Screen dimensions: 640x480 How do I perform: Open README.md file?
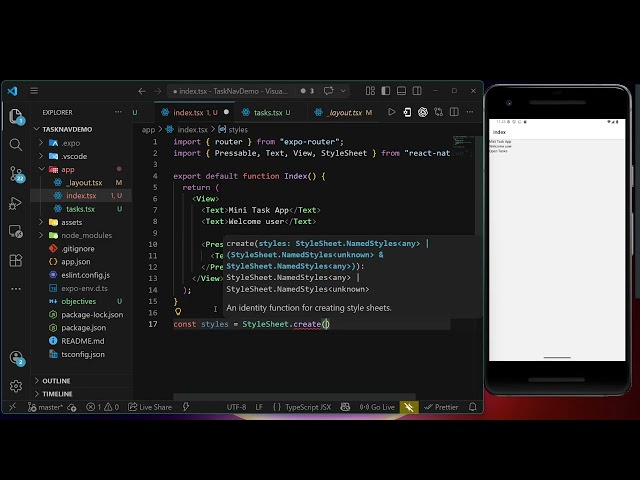tap(82, 341)
